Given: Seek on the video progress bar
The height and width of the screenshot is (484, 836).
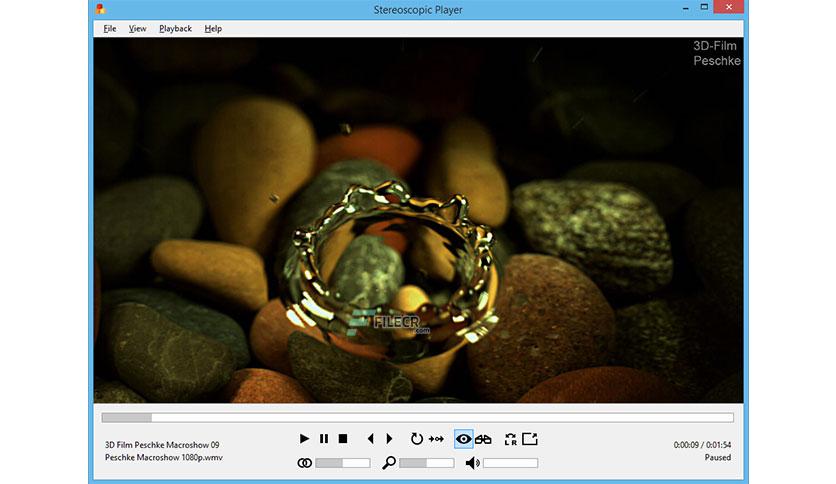Looking at the screenshot, I should click(417, 417).
